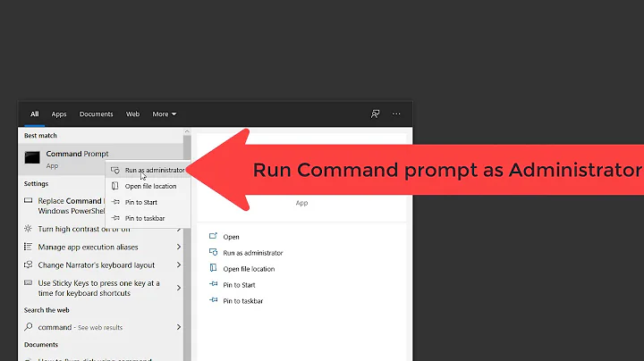Click the monitor icon beside Replace Command Prompt
Screen dimensions: 644x361
[28, 200]
